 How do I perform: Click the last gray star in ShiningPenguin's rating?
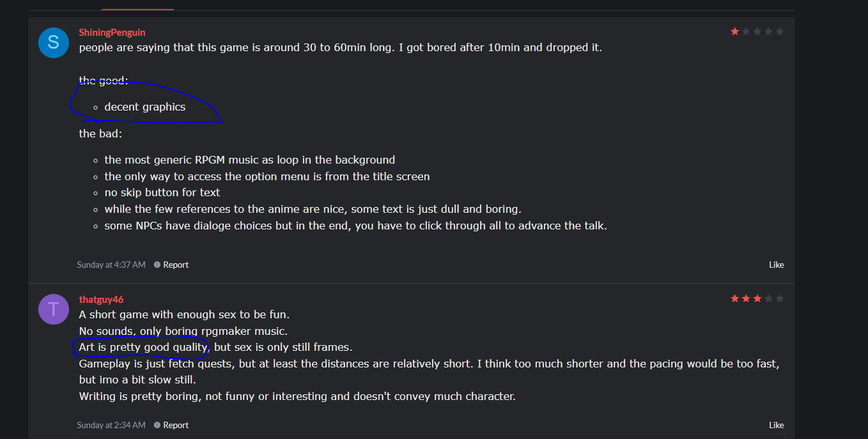point(779,31)
